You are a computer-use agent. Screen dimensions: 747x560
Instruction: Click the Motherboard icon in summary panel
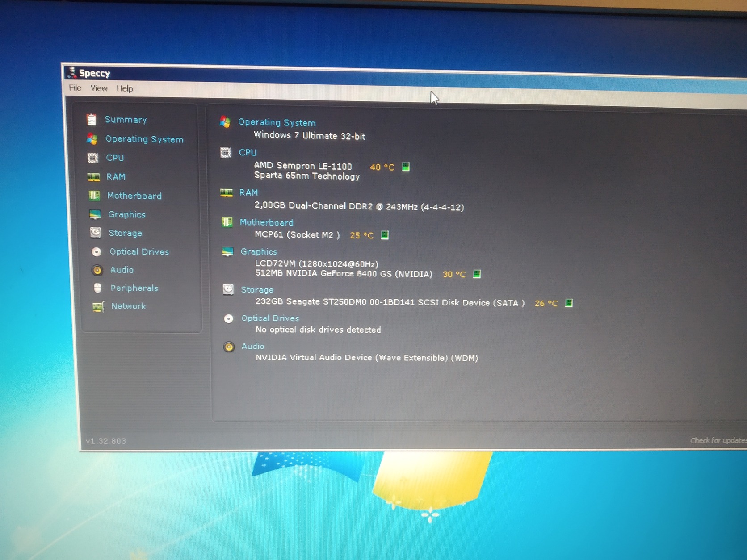(x=227, y=222)
